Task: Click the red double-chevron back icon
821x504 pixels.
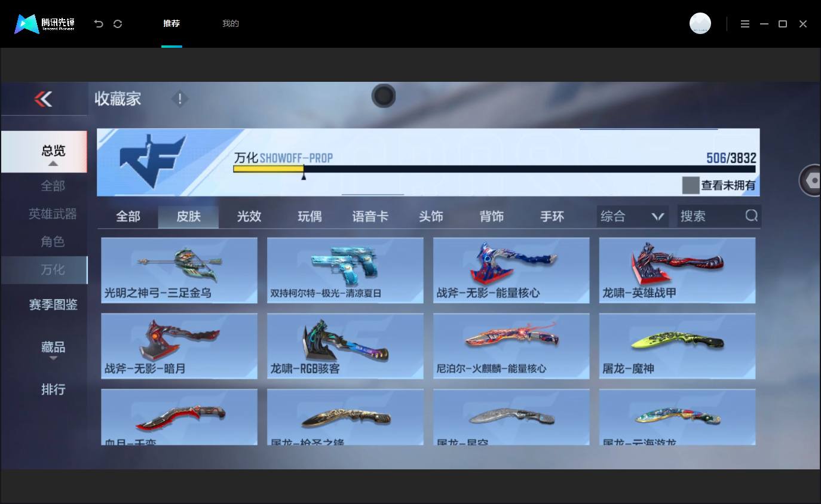Action: pos(44,99)
